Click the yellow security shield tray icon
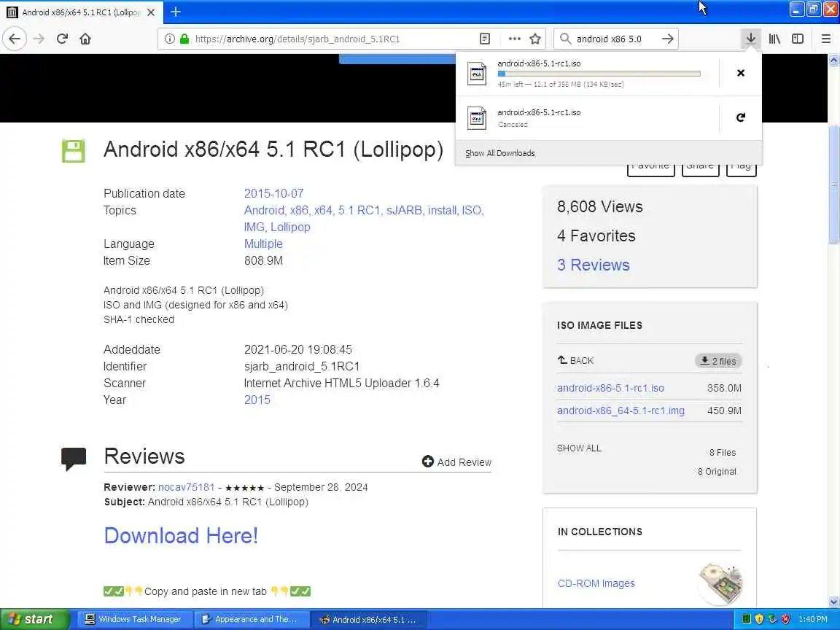The height and width of the screenshot is (630, 840). [x=759, y=619]
